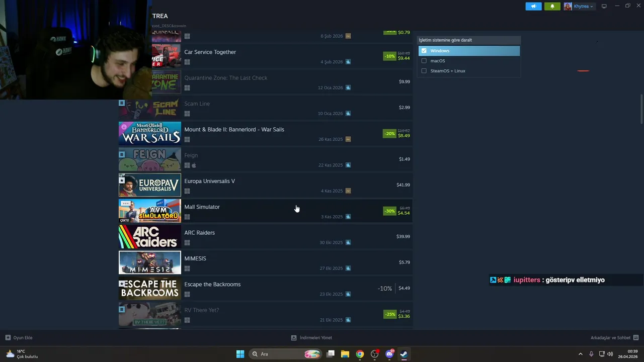Open the Europa Universalis V title link
This screenshot has height=362, width=644.
point(209,181)
